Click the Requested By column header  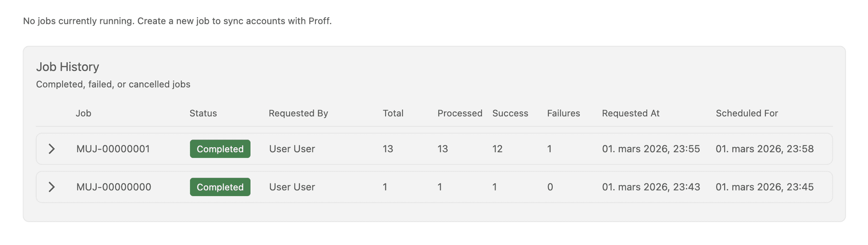click(x=298, y=113)
